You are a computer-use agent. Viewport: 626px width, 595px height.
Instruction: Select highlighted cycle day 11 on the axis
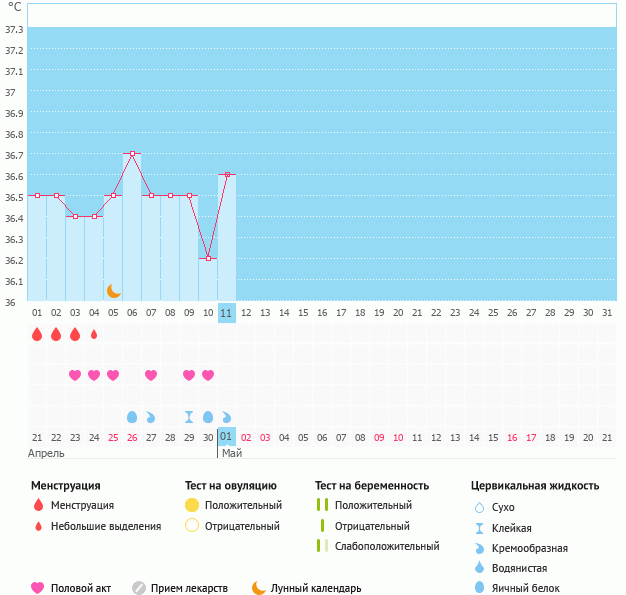[227, 313]
